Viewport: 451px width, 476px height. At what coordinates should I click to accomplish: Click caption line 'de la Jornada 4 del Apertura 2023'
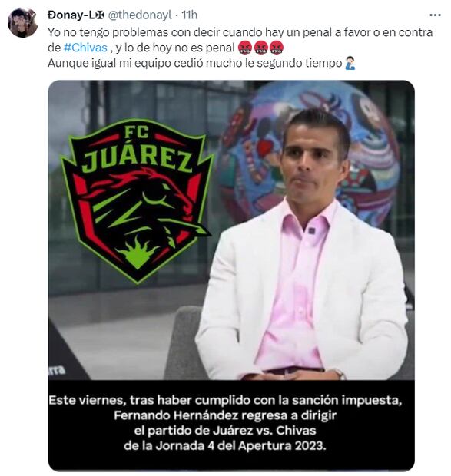(224, 445)
